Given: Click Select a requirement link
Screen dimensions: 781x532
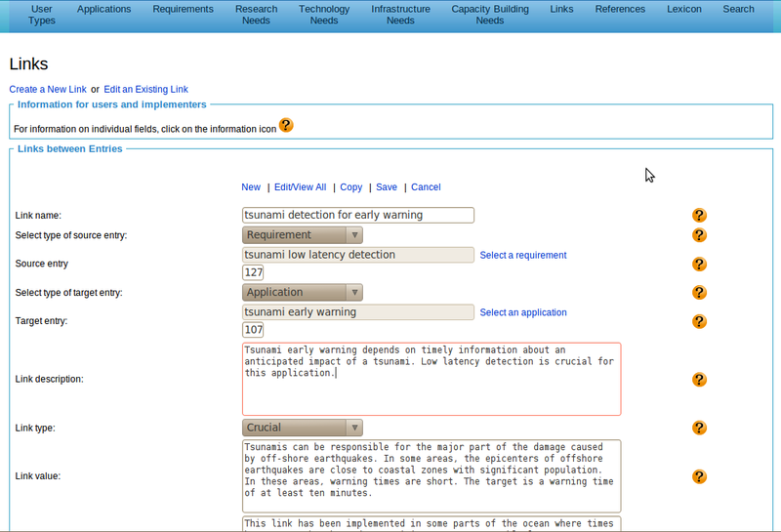Looking at the screenshot, I should click(x=523, y=256).
